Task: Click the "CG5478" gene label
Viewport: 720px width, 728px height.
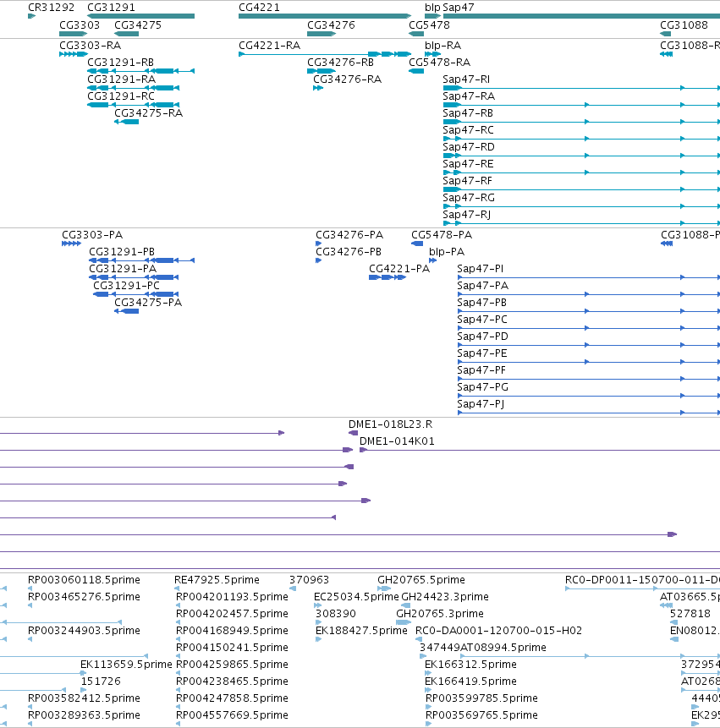Action: pyautogui.click(x=429, y=25)
